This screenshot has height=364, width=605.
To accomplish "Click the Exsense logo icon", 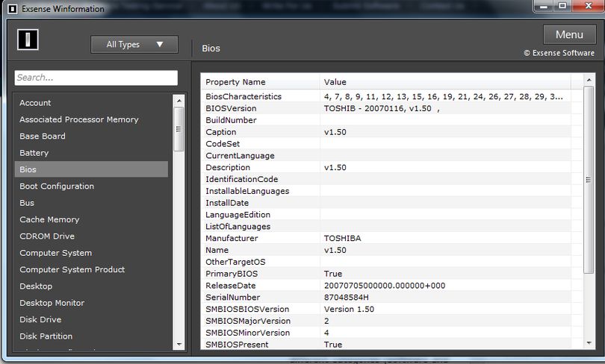I will (28, 40).
